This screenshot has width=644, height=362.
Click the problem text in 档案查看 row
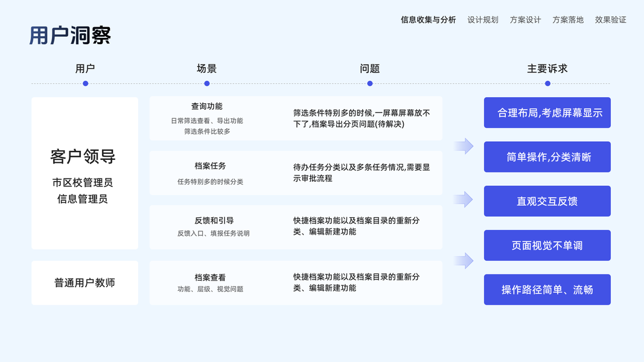[357, 282]
